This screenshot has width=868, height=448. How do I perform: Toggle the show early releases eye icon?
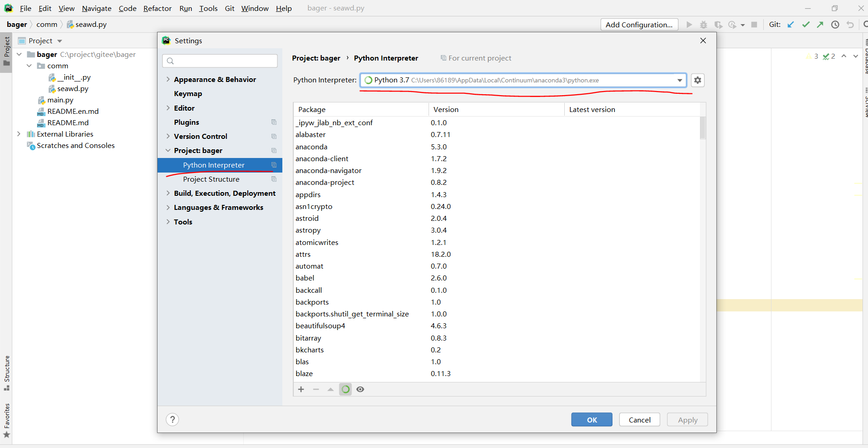coord(360,389)
